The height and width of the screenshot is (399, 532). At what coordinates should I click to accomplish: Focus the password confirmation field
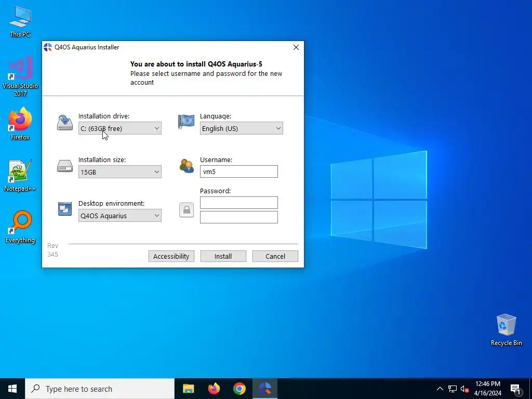tap(239, 217)
